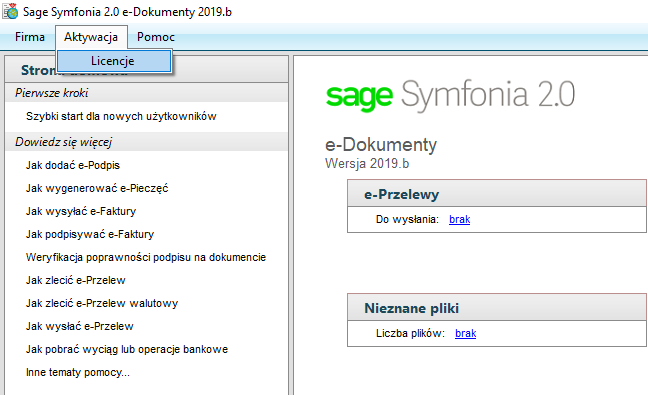Close the Aktywacja menu

coord(91,37)
